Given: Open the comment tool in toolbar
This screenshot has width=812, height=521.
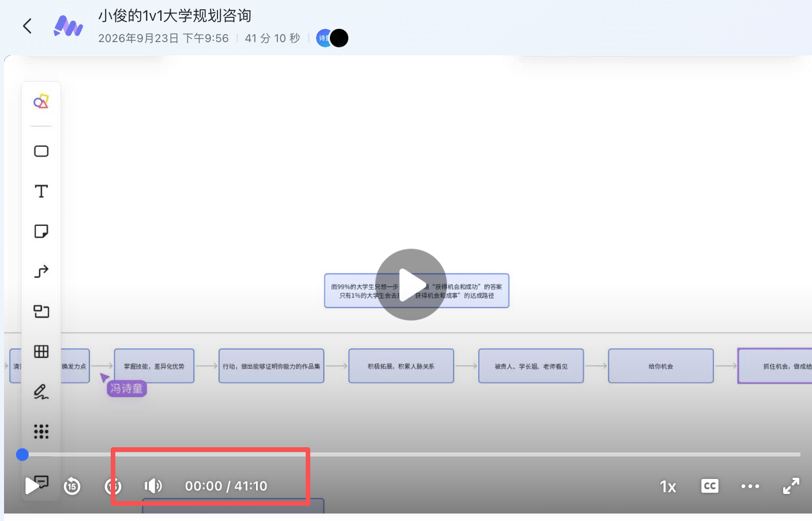Looking at the screenshot, I should 42,481.
